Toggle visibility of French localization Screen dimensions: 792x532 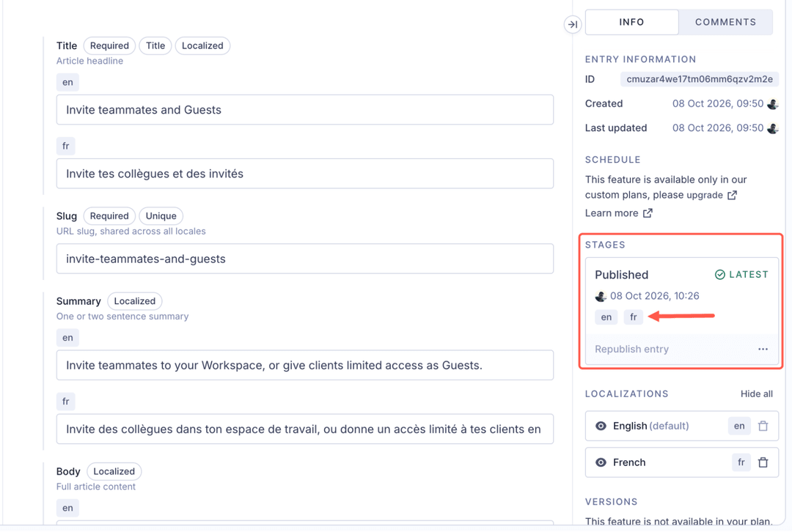[x=601, y=462]
